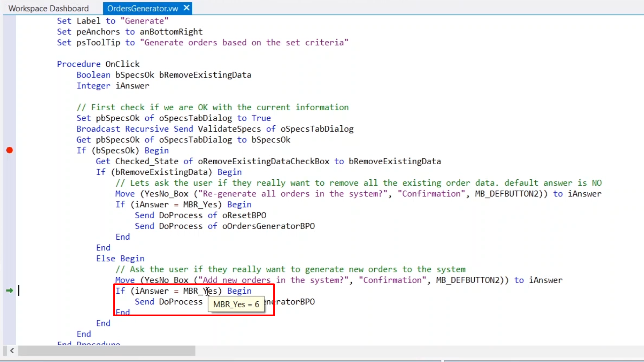Click bRemoveExistingData in the Boolean declaration
The height and width of the screenshot is (362, 644).
point(205,75)
